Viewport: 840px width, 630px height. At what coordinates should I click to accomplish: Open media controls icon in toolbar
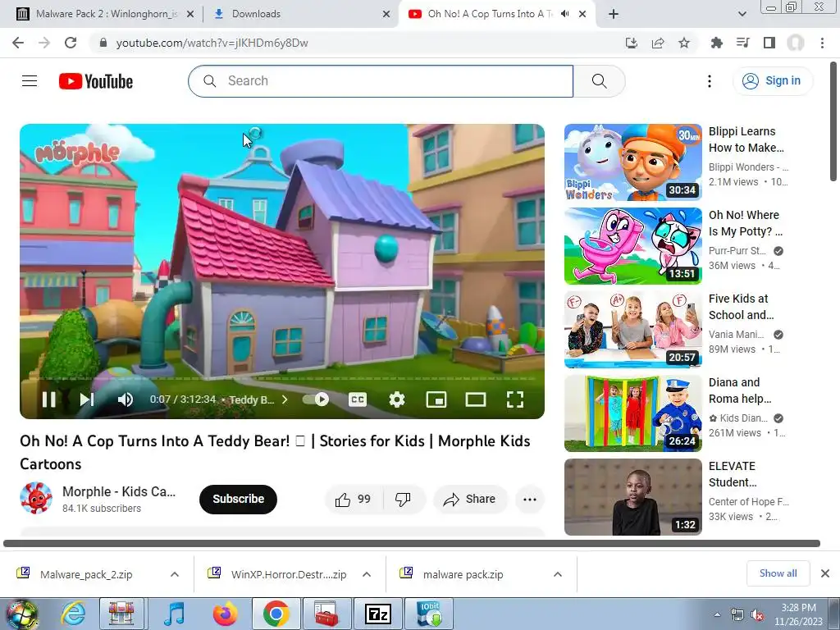tap(742, 43)
